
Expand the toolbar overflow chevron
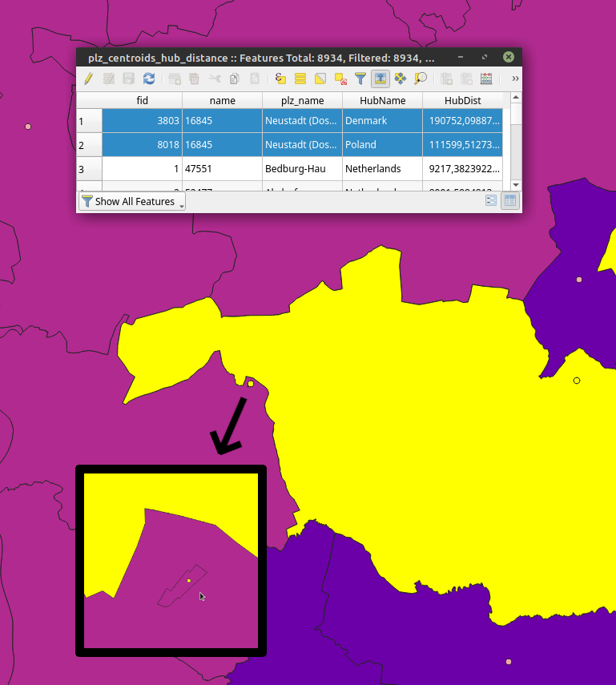515,79
